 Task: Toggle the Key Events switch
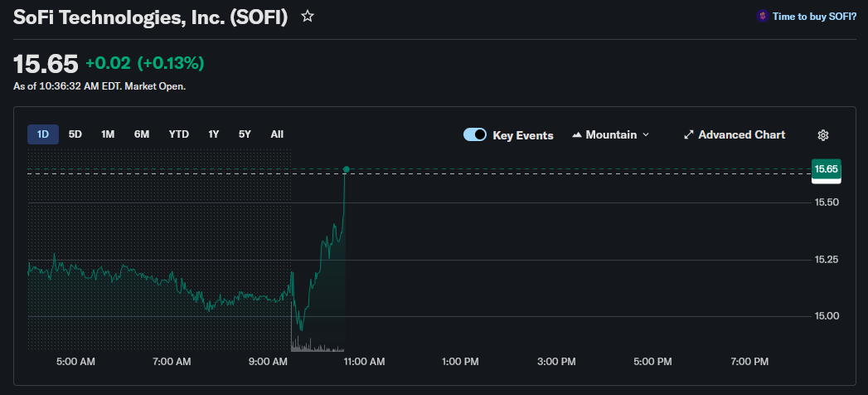(x=475, y=134)
